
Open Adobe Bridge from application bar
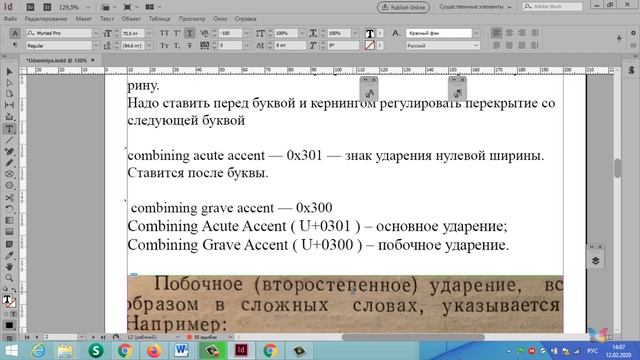pyautogui.click(x=30, y=7)
